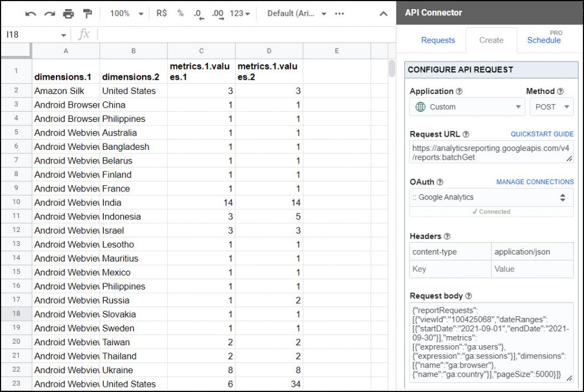Click the Bangladesh cell
The image size is (584, 392).
pyautogui.click(x=133, y=146)
